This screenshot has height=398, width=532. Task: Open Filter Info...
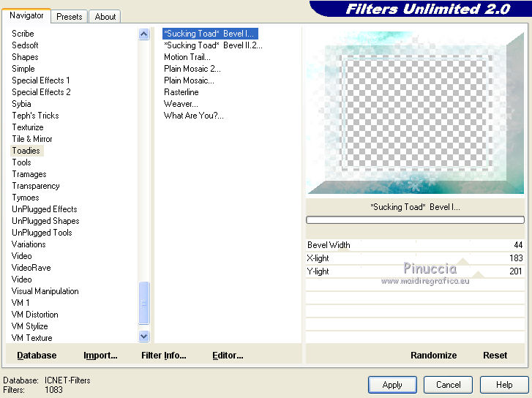pos(163,356)
